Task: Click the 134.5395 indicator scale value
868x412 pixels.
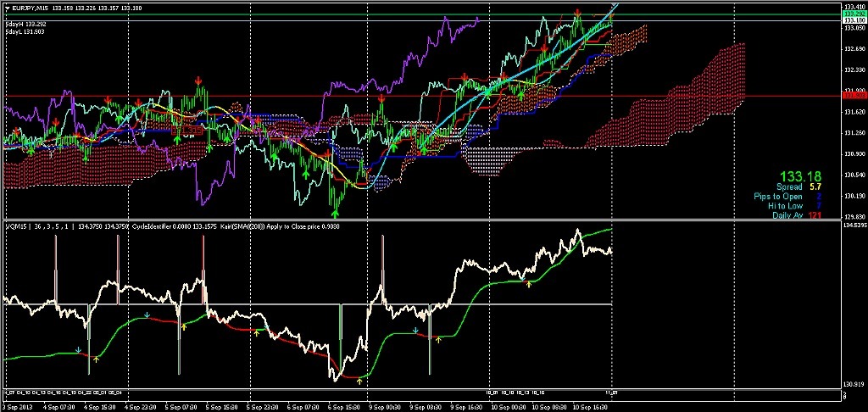Action: [x=854, y=225]
